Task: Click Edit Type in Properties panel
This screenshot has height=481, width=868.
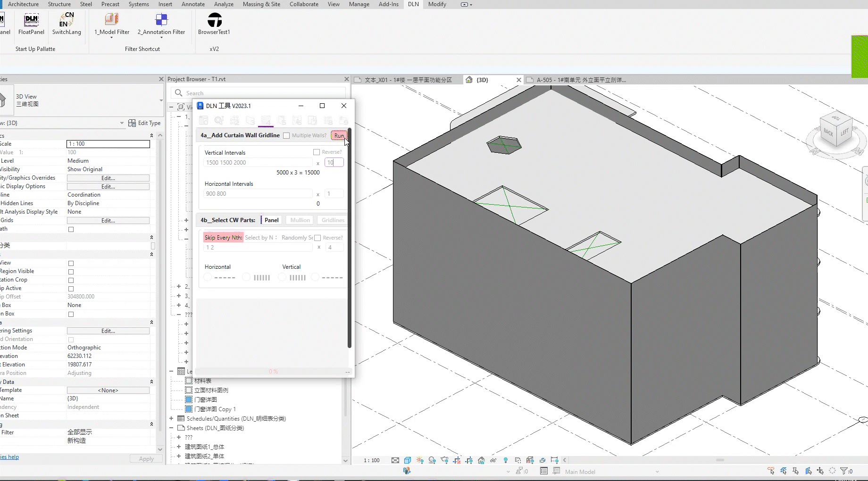Action: 144,123
